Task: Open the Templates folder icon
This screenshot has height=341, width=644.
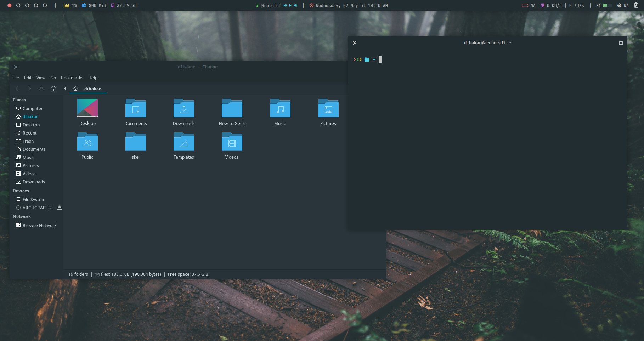Action: (183, 143)
